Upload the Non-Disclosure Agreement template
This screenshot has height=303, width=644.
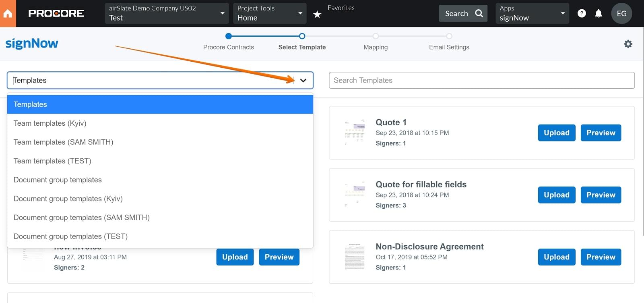pyautogui.click(x=557, y=257)
